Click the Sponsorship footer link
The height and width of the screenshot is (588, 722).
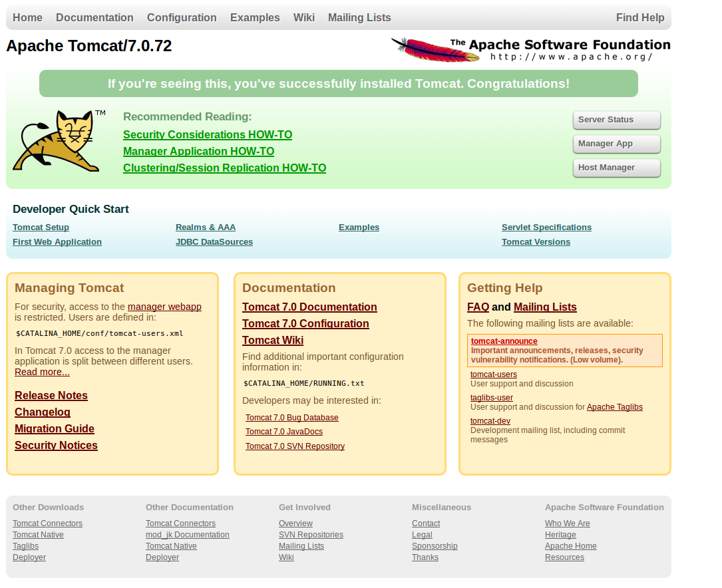(x=435, y=546)
